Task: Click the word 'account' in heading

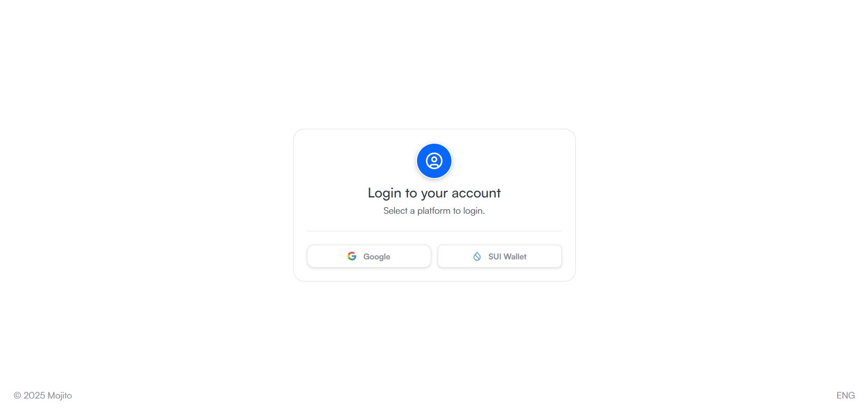Action: pos(476,193)
